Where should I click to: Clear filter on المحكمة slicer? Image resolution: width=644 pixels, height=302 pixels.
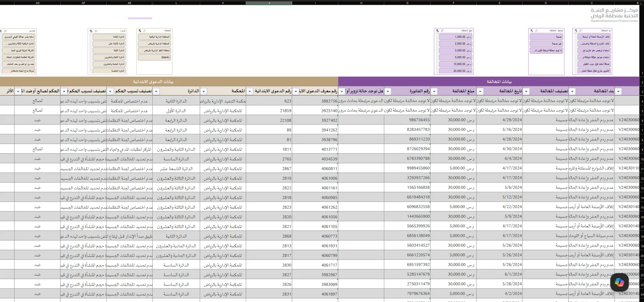pyautogui.click(x=140, y=31)
